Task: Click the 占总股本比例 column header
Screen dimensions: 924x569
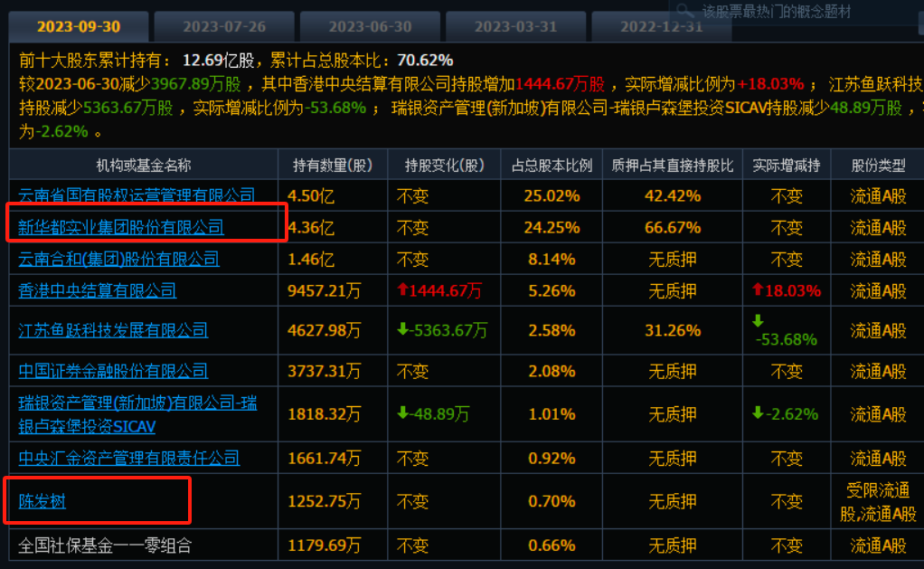Action: (552, 166)
